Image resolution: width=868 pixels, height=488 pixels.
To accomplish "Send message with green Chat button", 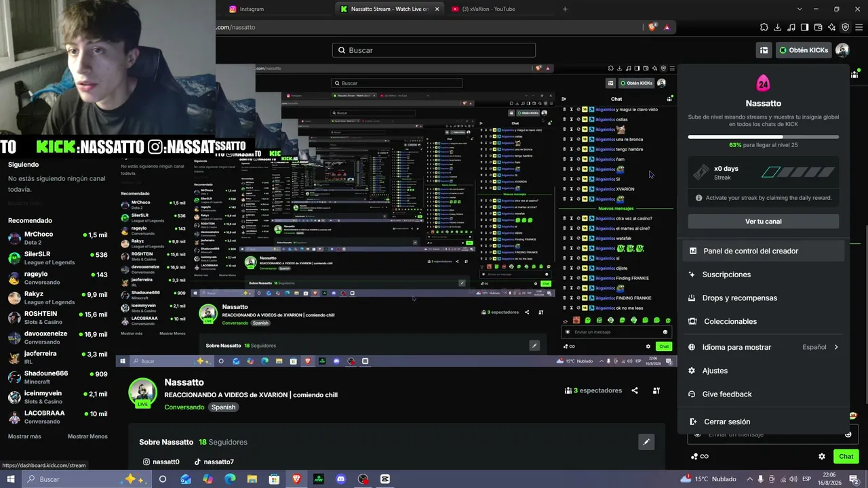I will (x=846, y=457).
